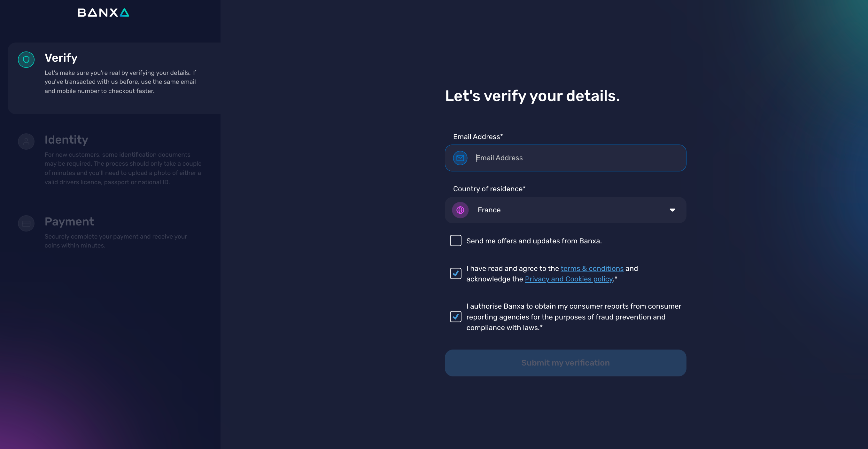Click the Country of residence label
Viewport: 868px width, 449px height.
tap(489, 189)
